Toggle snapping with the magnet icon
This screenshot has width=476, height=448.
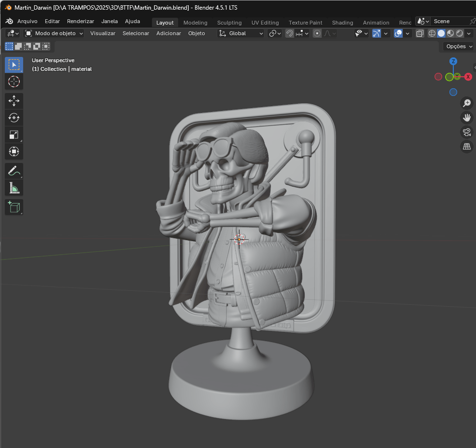coord(289,33)
